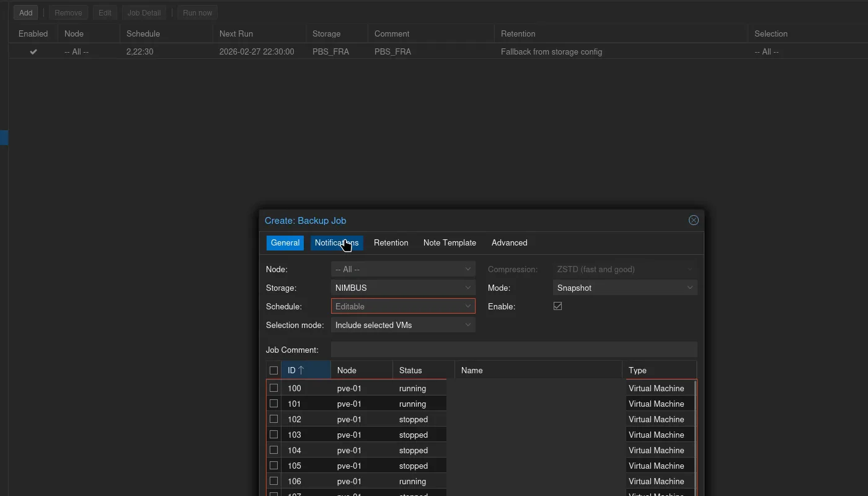Select VM 104 via its checkbox
The height and width of the screenshot is (496, 868).
tap(273, 449)
